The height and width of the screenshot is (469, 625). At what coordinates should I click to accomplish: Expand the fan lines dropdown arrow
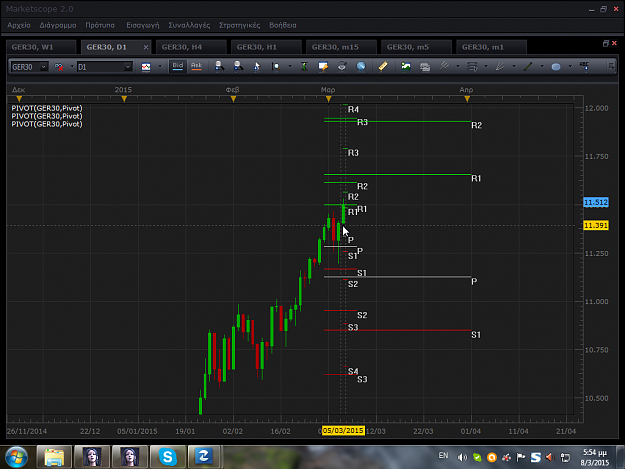pyautogui.click(x=514, y=67)
